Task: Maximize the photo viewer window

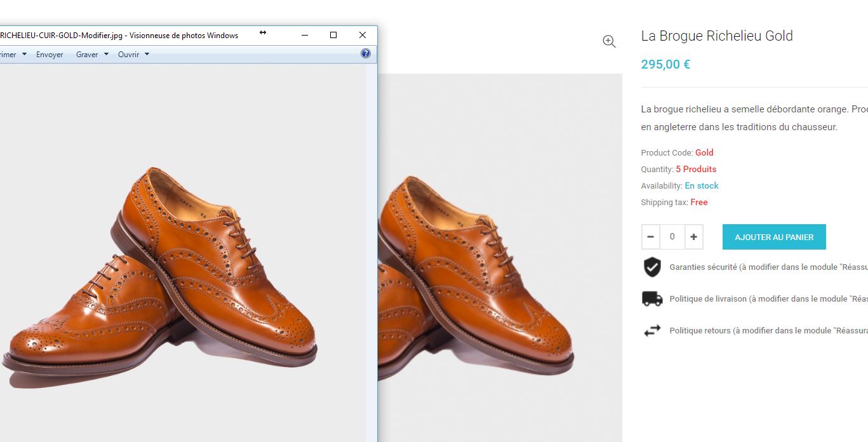Action: click(x=333, y=35)
